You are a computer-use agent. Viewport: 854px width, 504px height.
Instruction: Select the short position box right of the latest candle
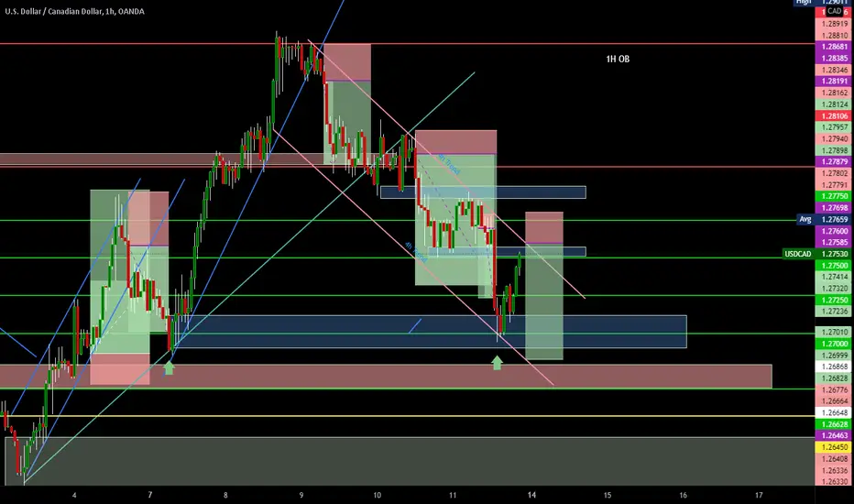(544, 286)
